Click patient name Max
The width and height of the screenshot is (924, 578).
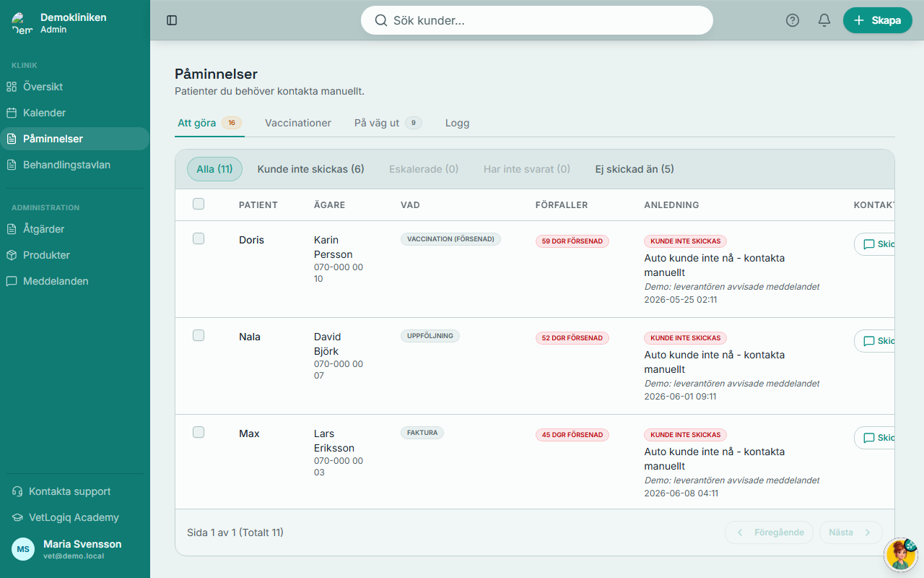[x=249, y=433]
